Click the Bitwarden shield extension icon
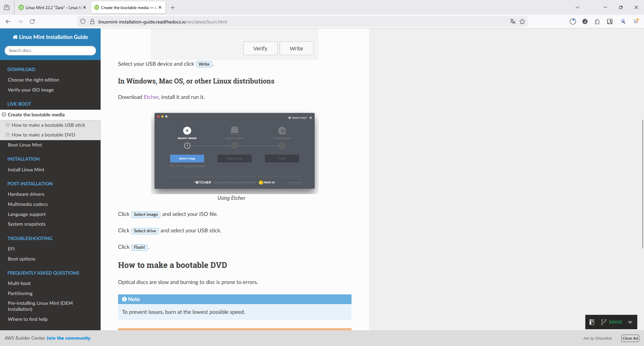This screenshot has height=346, width=644. point(609,21)
